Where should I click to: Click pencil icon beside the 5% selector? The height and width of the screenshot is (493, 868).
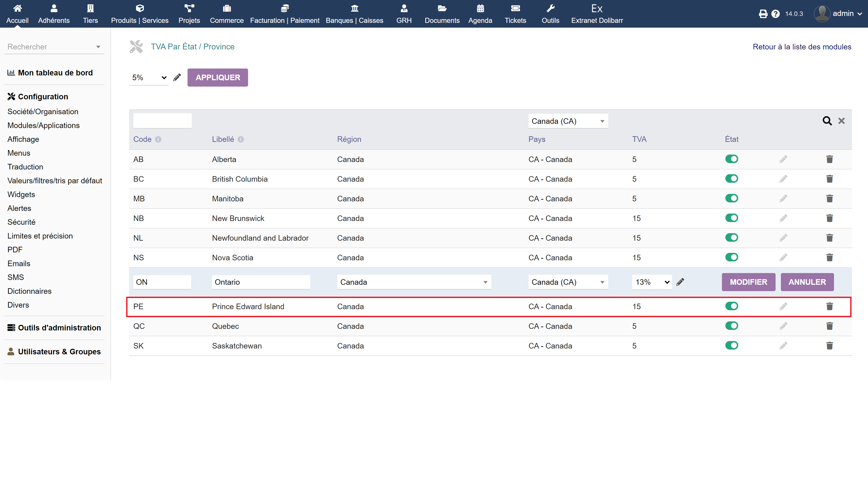point(177,78)
